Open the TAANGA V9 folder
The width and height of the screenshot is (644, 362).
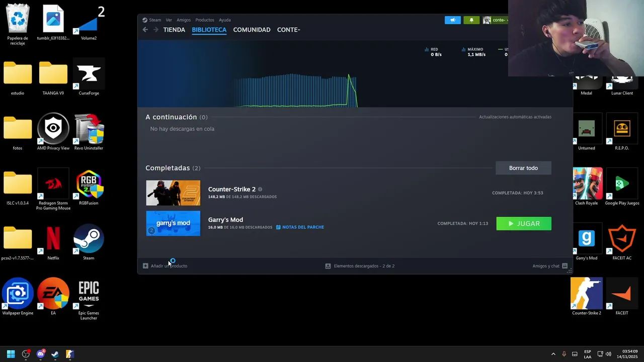coord(53,78)
